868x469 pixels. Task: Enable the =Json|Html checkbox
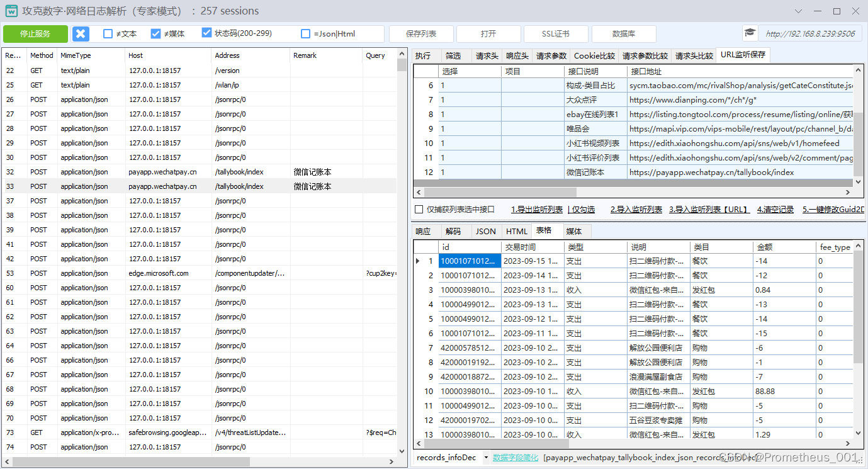tap(306, 34)
